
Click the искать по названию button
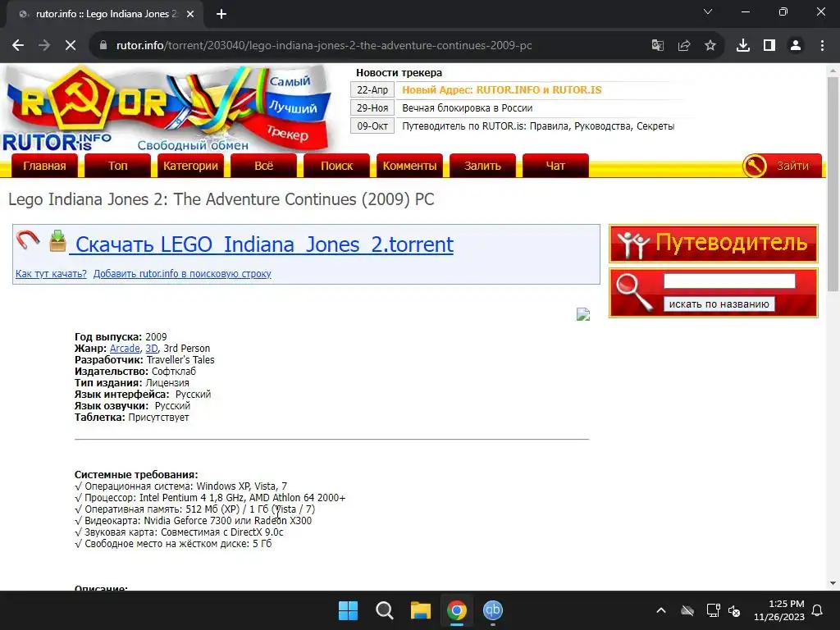coord(719,304)
